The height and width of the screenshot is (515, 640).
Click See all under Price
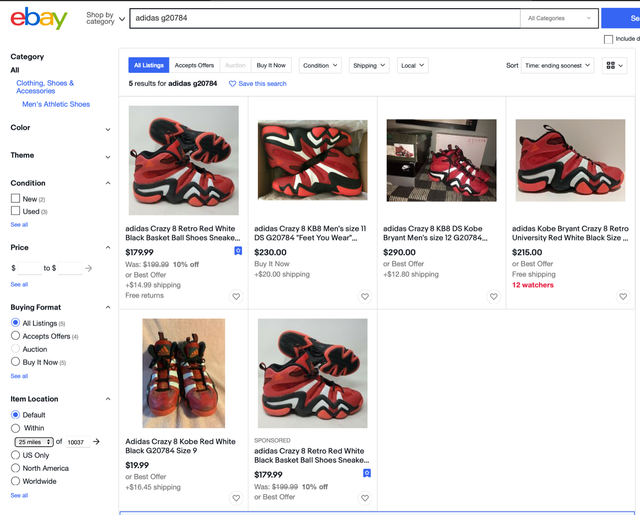19,284
